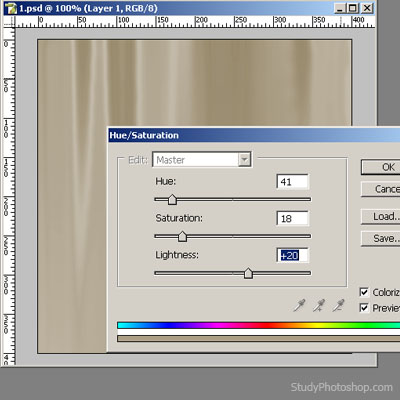Close the 1.psd document window
Screen dimensions: 400x400
pos(367,8)
